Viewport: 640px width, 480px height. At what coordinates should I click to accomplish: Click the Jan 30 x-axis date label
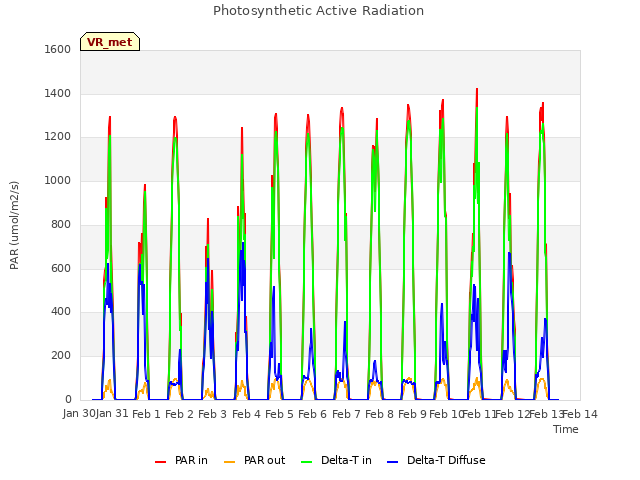(79, 413)
